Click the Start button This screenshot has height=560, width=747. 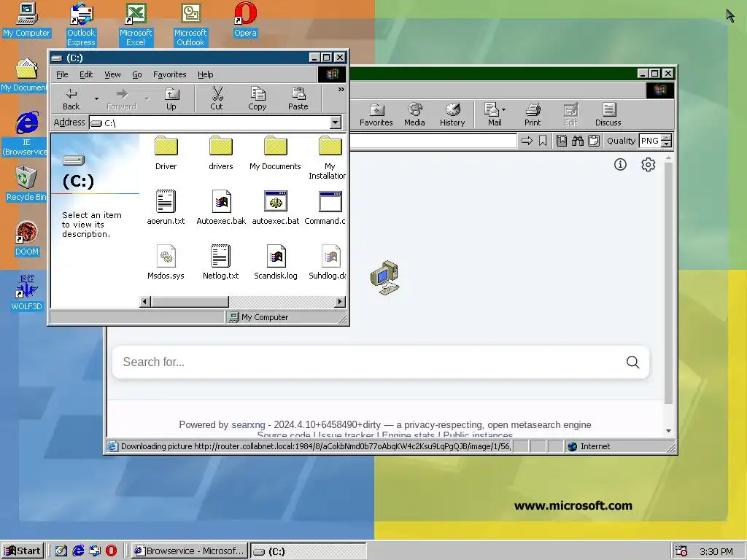pyautogui.click(x=23, y=551)
